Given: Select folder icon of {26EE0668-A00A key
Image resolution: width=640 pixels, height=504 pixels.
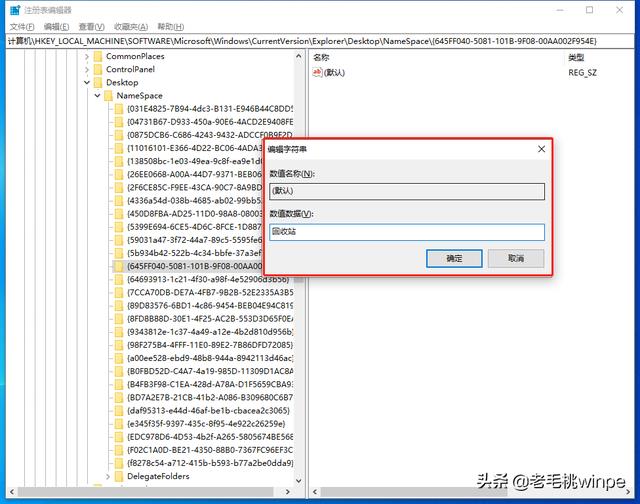Looking at the screenshot, I should (x=119, y=174).
